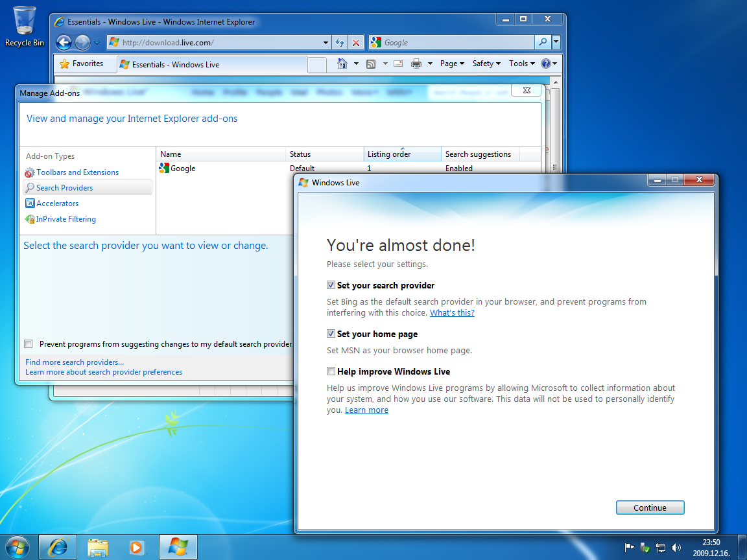Screen dimensions: 747x560
Task: Expand the address bar autocomplete dropdown
Action: (x=326, y=42)
